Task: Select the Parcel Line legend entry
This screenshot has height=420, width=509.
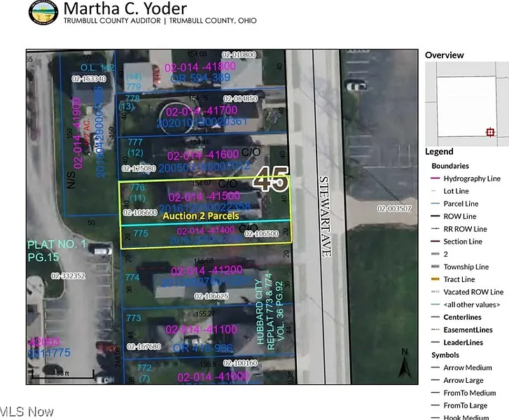Action: tap(460, 204)
